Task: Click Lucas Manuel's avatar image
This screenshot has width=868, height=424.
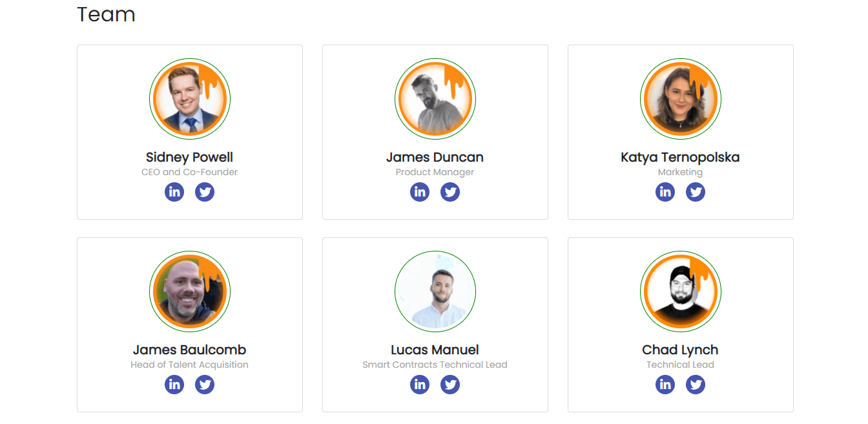Action: [x=435, y=291]
